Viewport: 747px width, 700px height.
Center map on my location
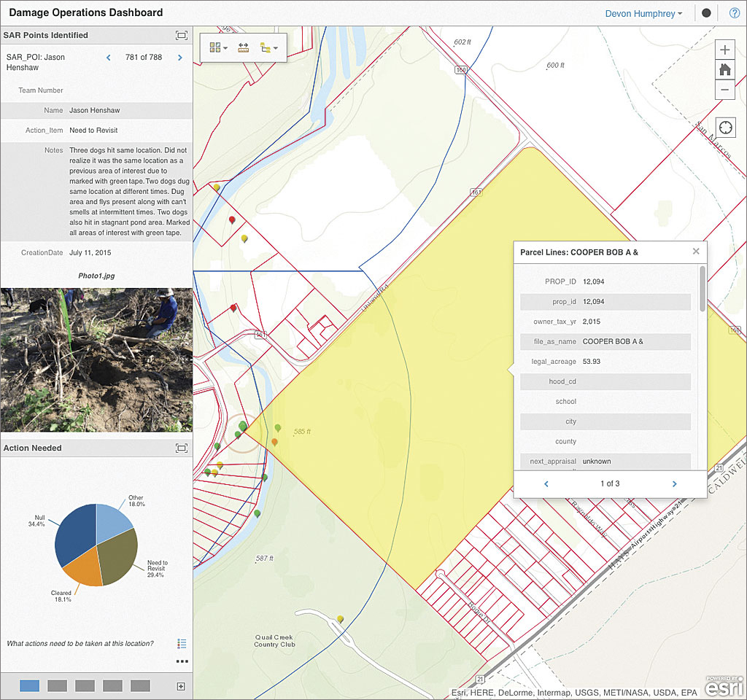pyautogui.click(x=726, y=128)
